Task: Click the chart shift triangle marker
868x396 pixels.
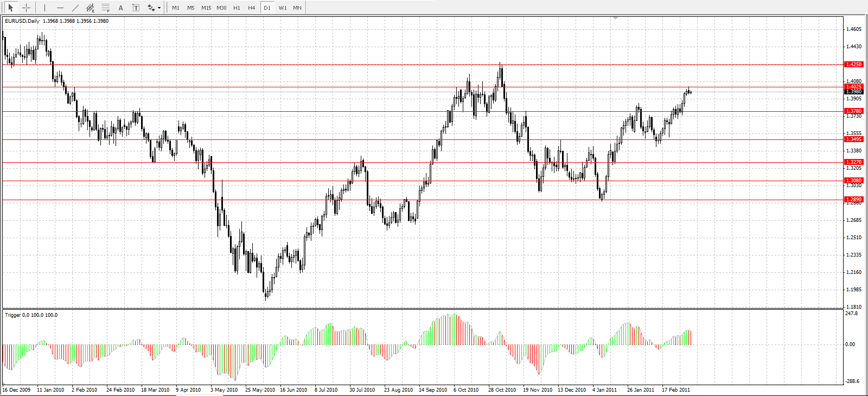Action: click(x=615, y=18)
